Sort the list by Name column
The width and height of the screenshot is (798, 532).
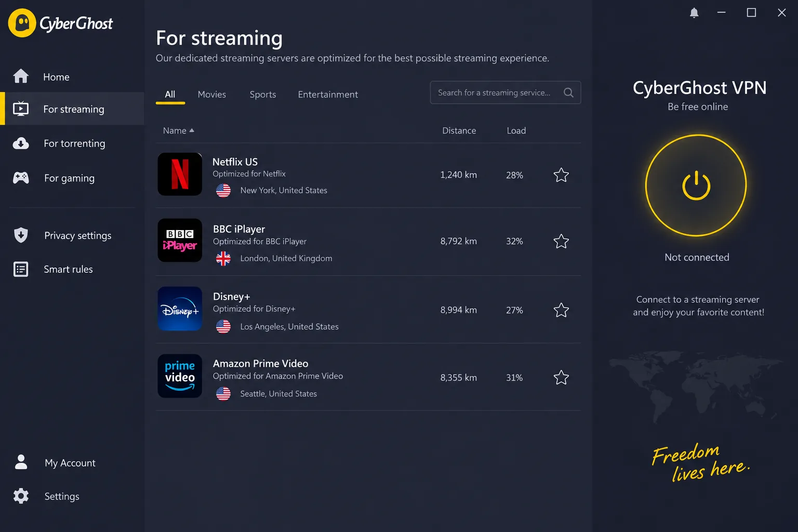tap(178, 130)
